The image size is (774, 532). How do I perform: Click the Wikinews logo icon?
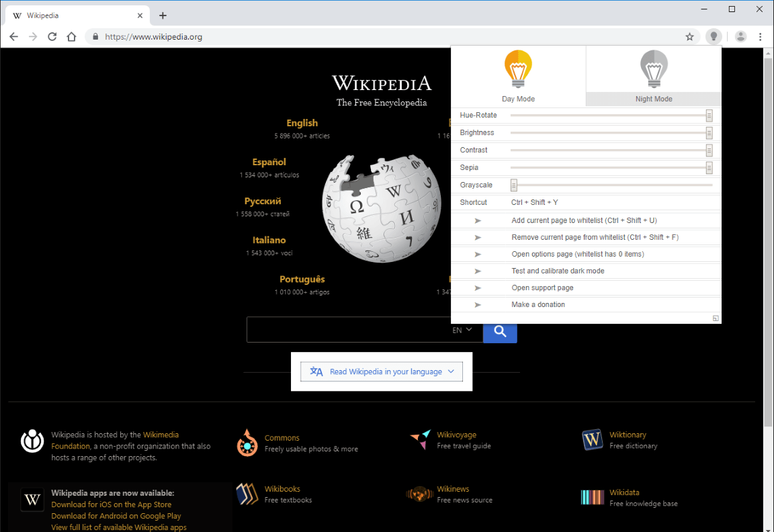[419, 494]
